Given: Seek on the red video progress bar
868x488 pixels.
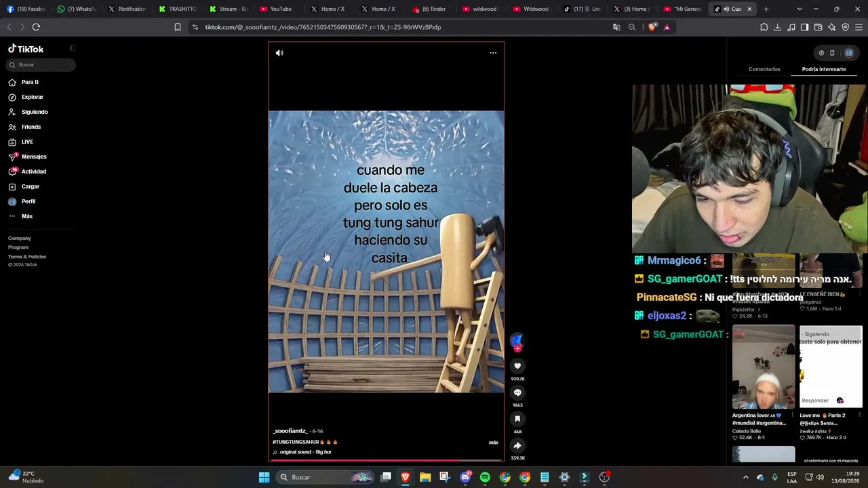Looking at the screenshot, I should pyautogui.click(x=386, y=460).
